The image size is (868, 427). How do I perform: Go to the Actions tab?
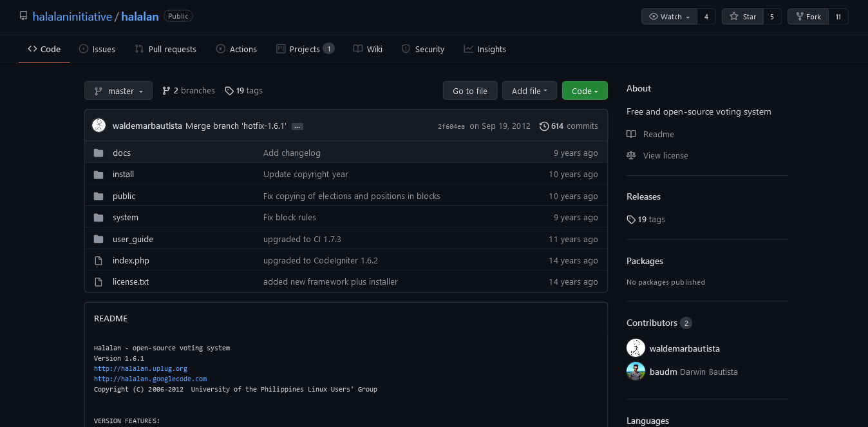pyautogui.click(x=236, y=49)
